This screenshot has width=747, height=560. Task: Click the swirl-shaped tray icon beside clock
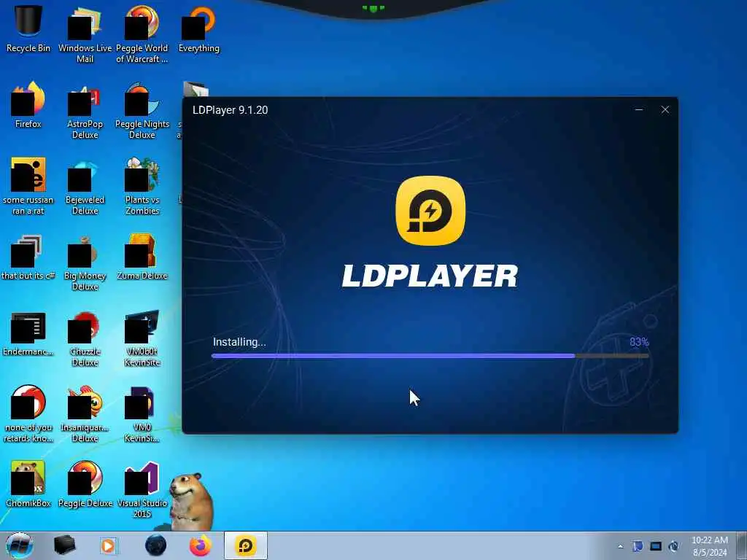point(673,546)
